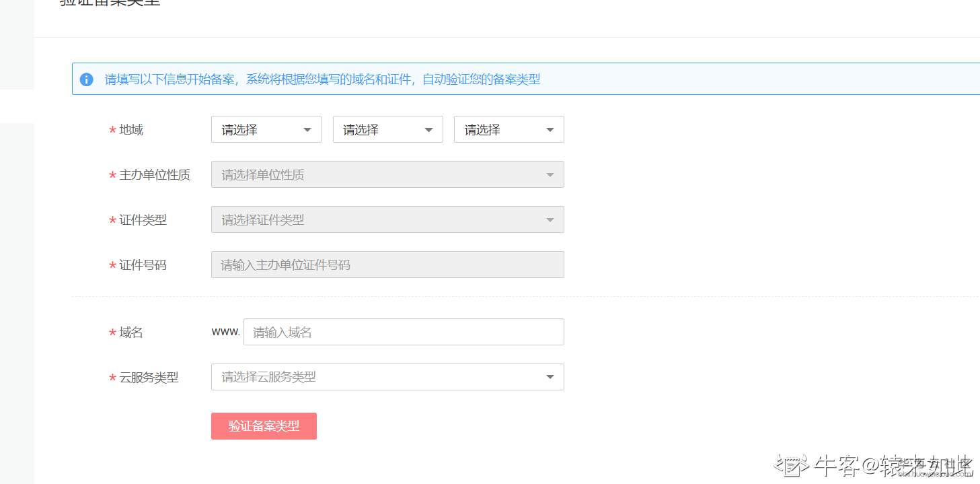Viewport: 980px width, 484px height.
Task: Expand the 主办单位性质 dropdown
Action: (x=387, y=174)
